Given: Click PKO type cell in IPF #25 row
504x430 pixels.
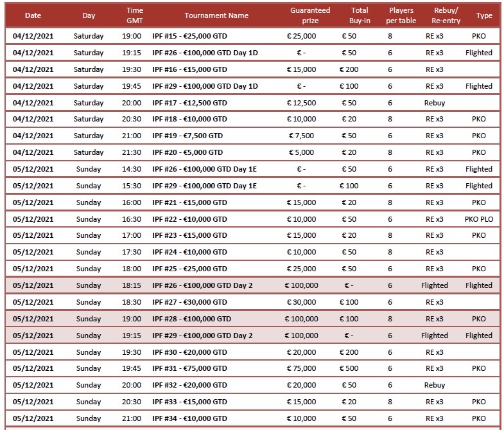Looking at the screenshot, I should 479,269.
